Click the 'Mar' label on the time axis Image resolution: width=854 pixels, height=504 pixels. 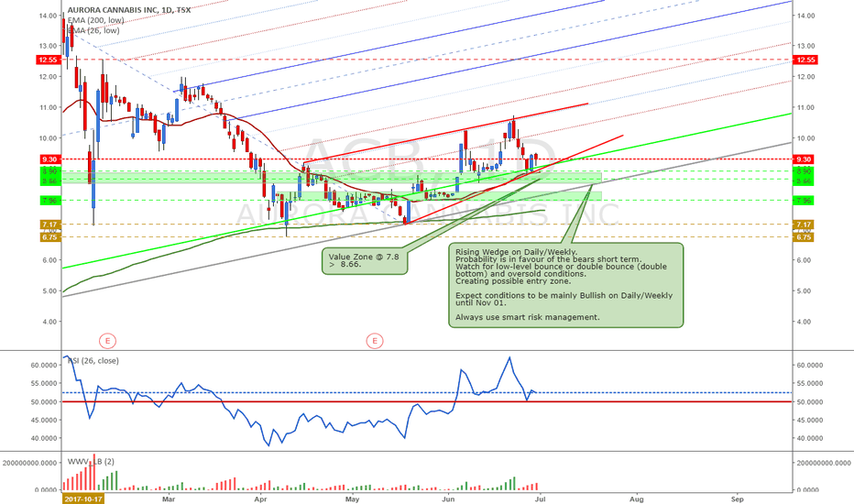tap(169, 499)
